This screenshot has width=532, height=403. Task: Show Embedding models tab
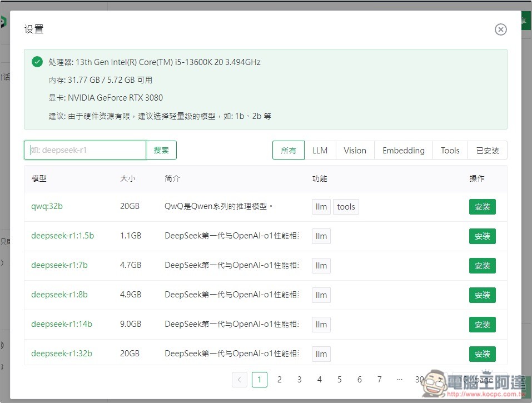click(403, 150)
